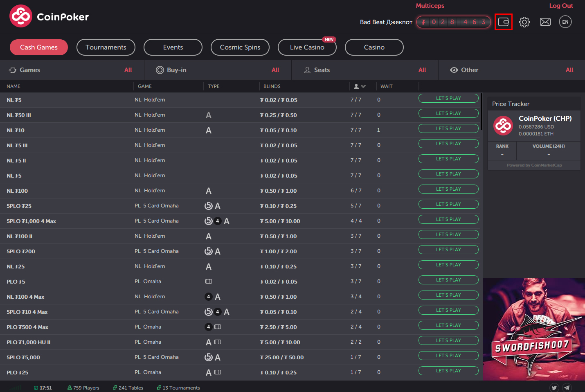This screenshot has height=392, width=585.
Task: Open the Telegram icon in footer
Action: [567, 387]
